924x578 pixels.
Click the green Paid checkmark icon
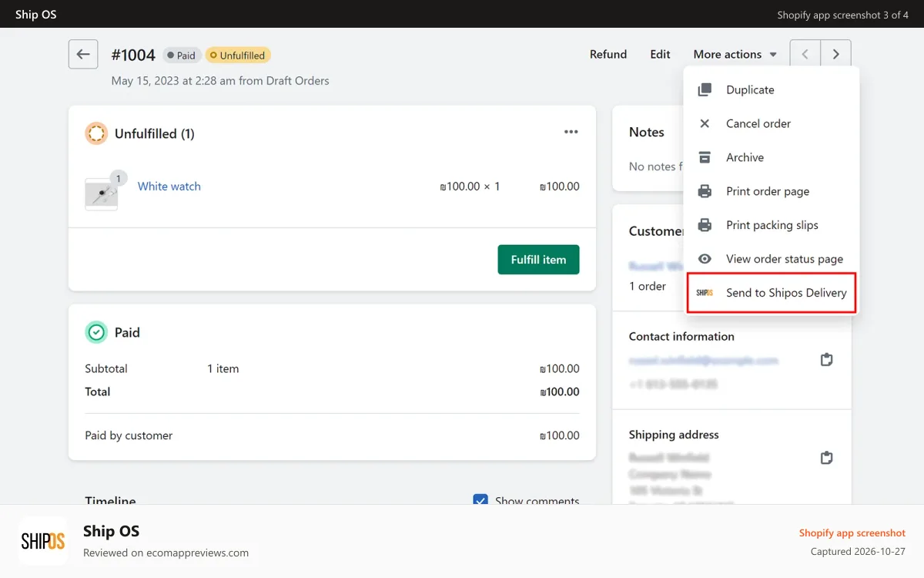point(96,332)
